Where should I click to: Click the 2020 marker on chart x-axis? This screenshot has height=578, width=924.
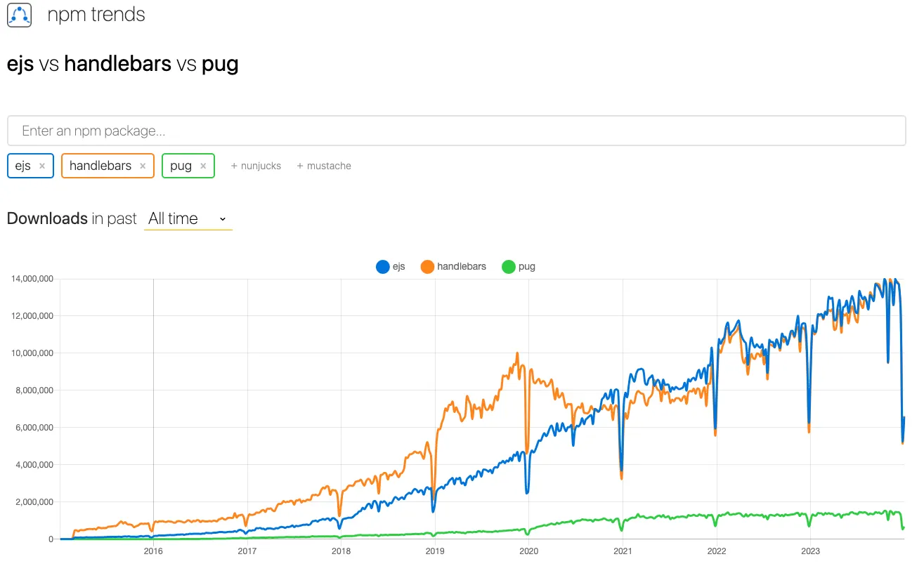coord(528,551)
